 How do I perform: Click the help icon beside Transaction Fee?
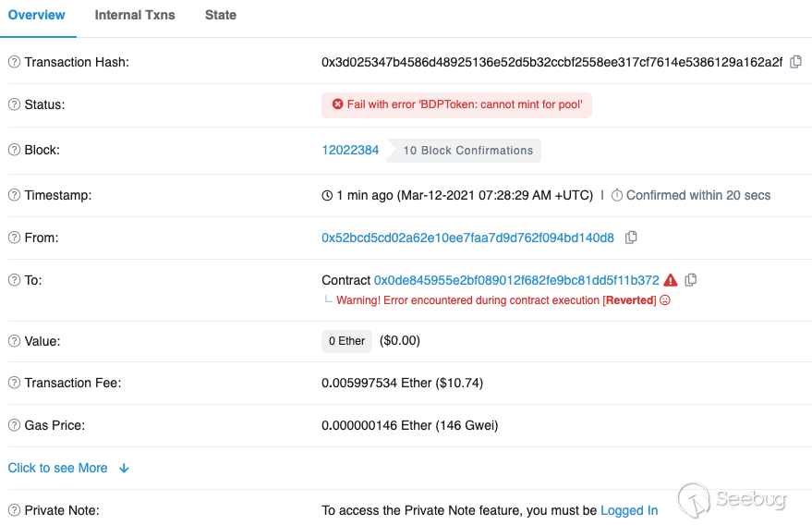[x=14, y=383]
